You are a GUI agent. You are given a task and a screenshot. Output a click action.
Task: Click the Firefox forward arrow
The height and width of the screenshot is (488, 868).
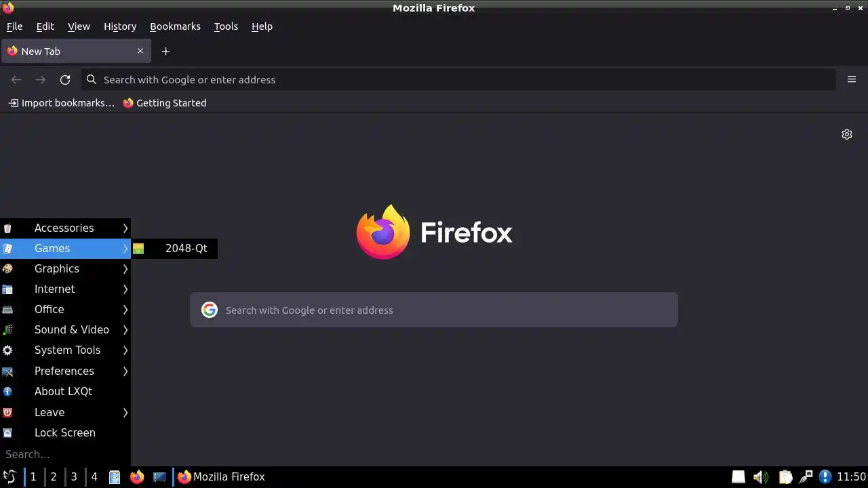[x=41, y=79]
